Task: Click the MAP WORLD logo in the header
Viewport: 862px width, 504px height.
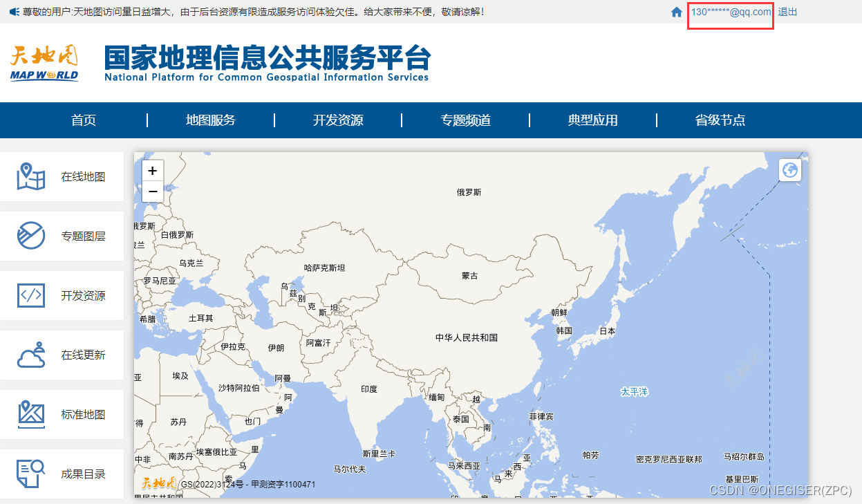Action: coord(44,62)
